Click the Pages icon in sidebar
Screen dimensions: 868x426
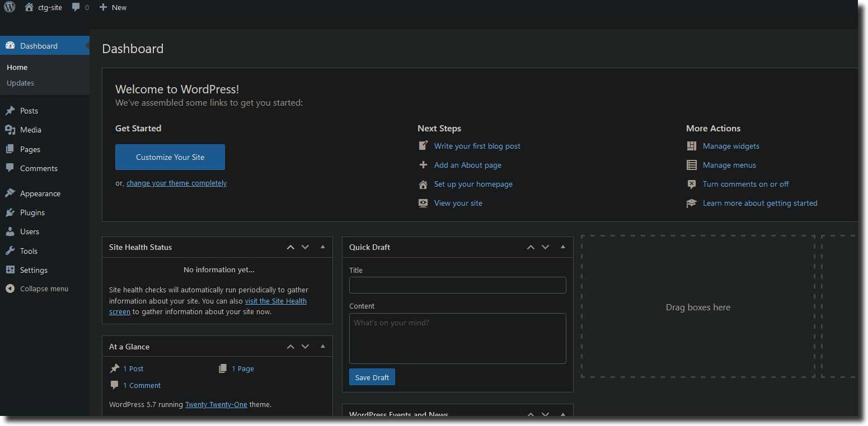tap(10, 149)
